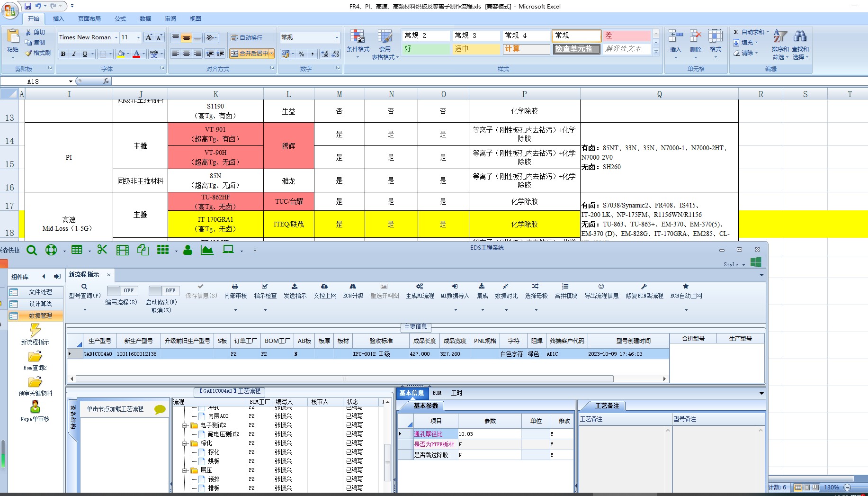Open Bom查询2 folder in sidebar

tap(35, 356)
